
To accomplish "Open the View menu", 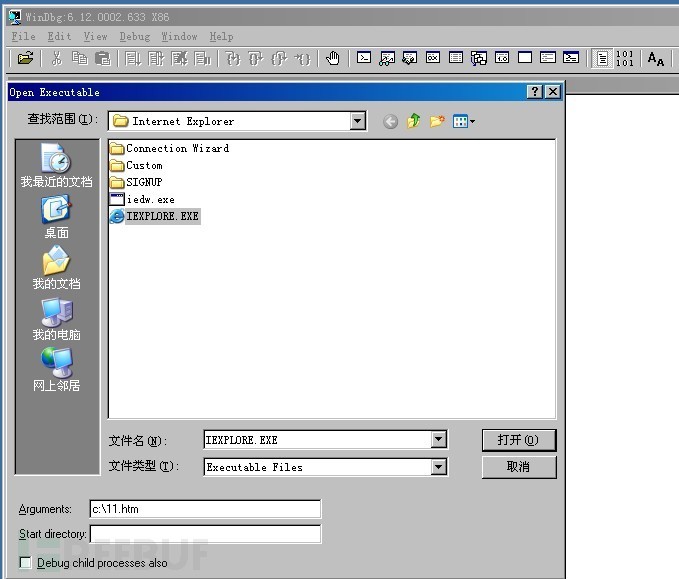I will (x=95, y=36).
